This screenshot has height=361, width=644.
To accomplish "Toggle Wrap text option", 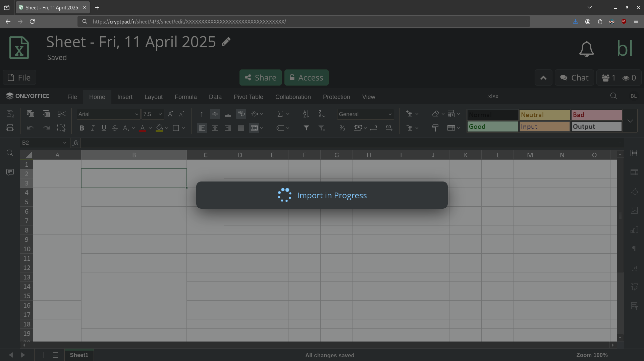I will click(x=241, y=114).
